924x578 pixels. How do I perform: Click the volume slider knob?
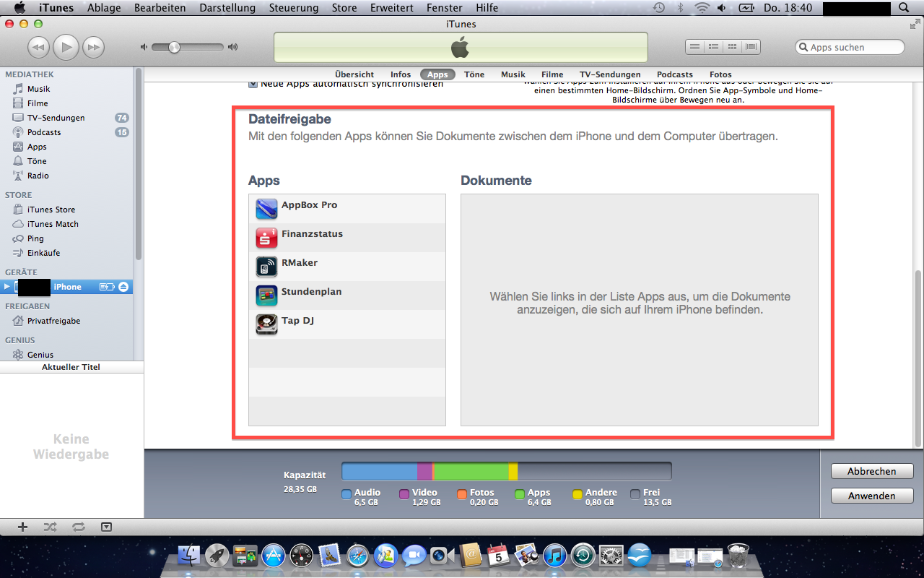point(174,47)
